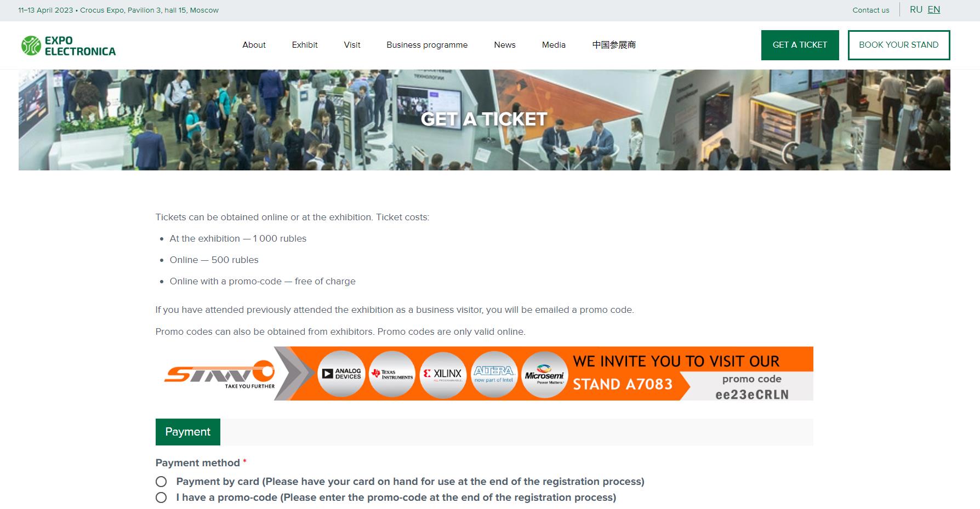
Task: Switch language to RU
Action: (x=915, y=10)
